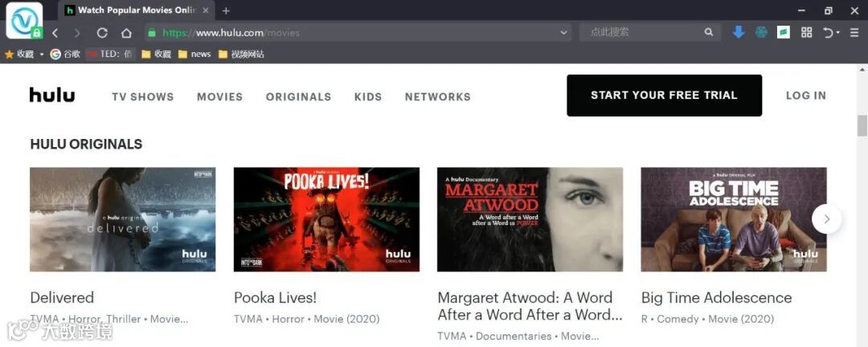Open the Pooka Lives! thumbnail

[326, 219]
